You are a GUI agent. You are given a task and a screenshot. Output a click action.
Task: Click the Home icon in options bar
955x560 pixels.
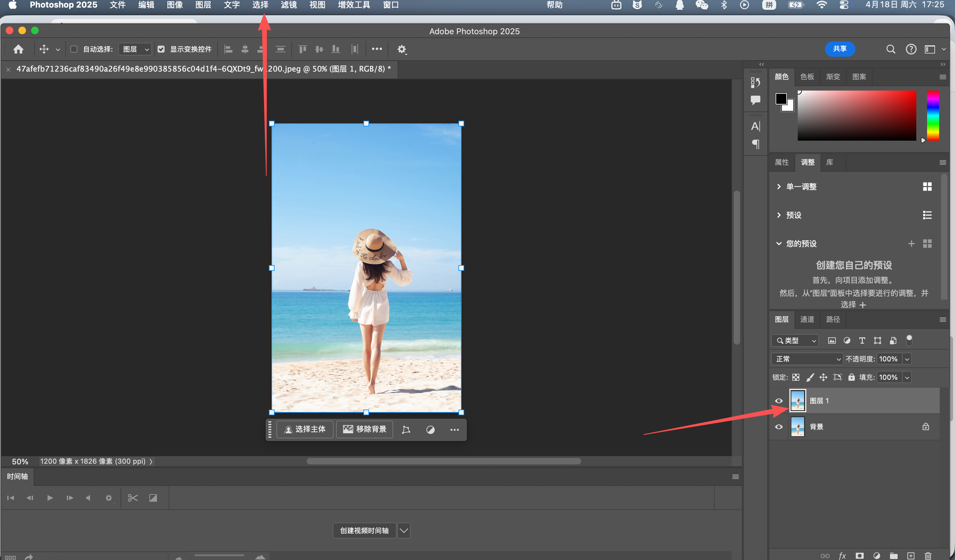[18, 49]
